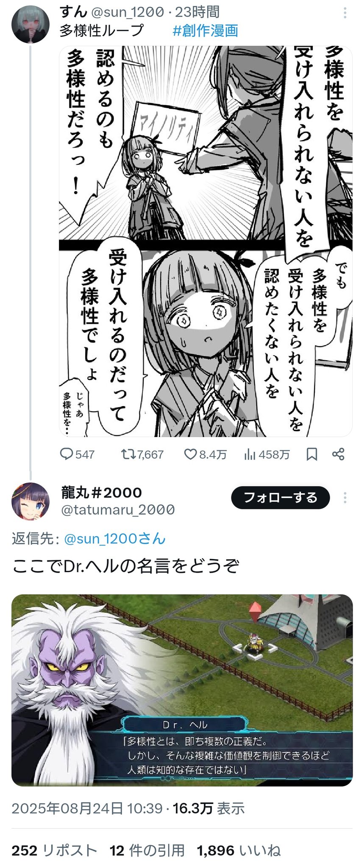The height and width of the screenshot is (868, 364).
Task: Open the #創作漫画 hashtag
Action: (205, 31)
